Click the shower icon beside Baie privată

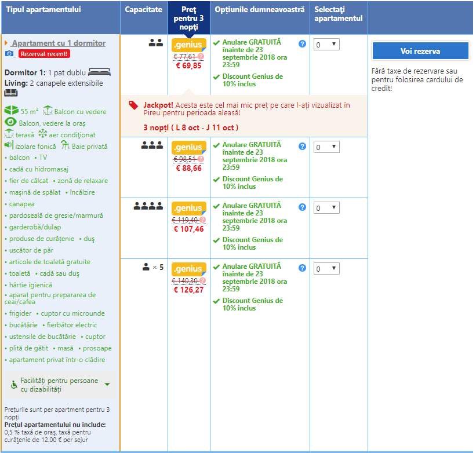pos(66,146)
